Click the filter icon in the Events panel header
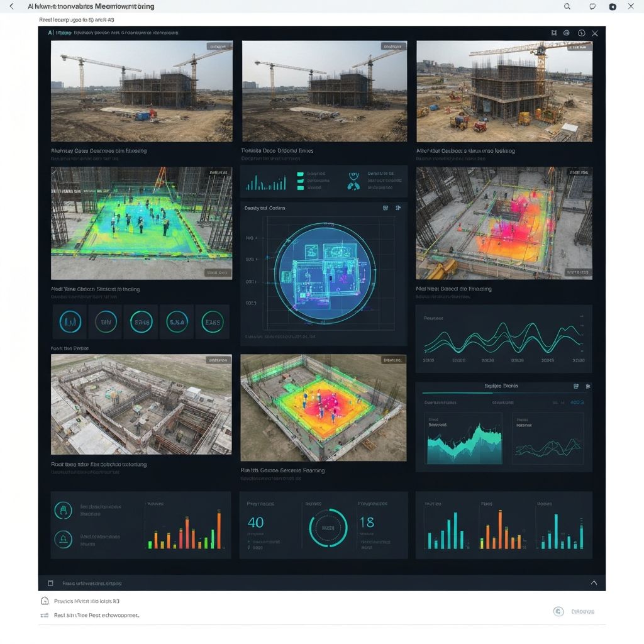The image size is (644, 644). 589,384
